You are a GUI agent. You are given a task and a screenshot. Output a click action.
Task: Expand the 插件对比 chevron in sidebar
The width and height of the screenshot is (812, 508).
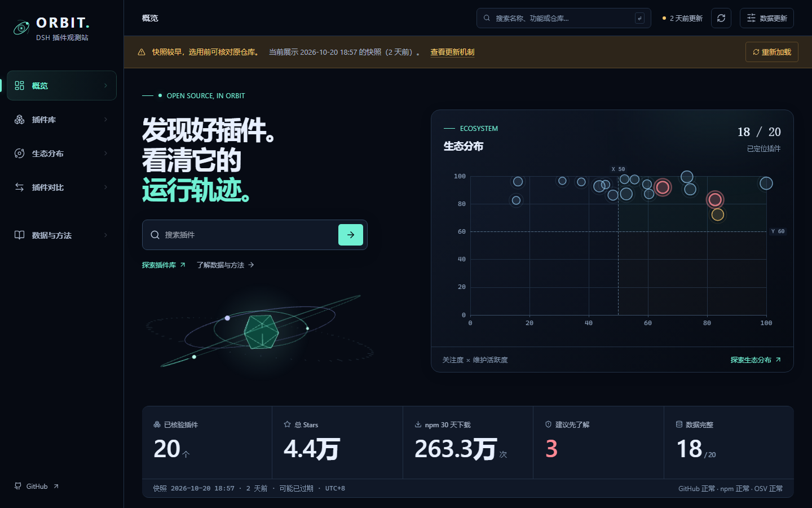pos(105,187)
